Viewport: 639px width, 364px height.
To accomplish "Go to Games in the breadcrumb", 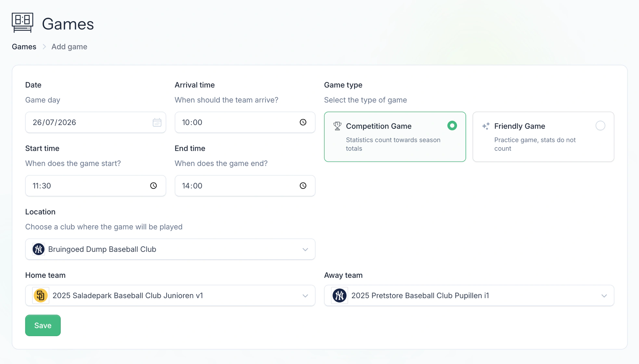I will coord(24,46).
